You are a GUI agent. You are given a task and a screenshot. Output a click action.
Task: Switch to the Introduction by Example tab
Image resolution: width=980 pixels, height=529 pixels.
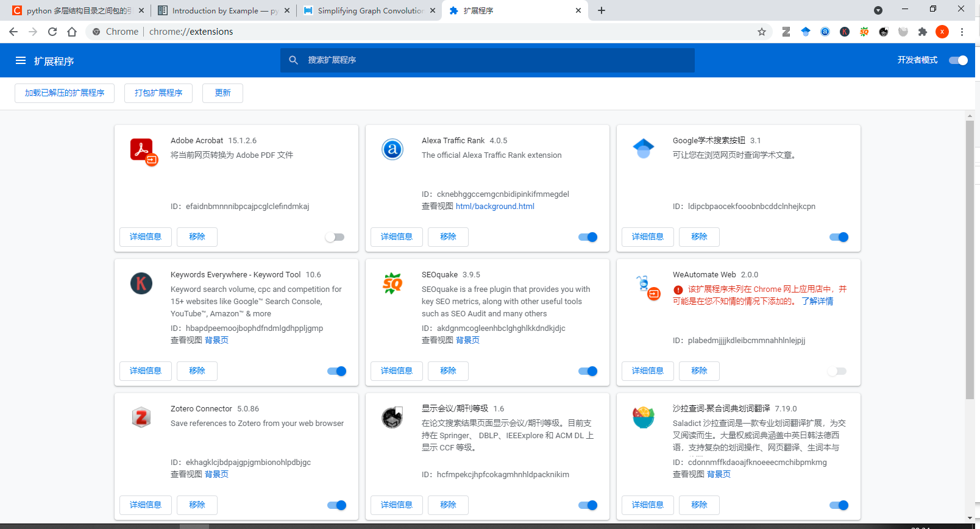224,11
